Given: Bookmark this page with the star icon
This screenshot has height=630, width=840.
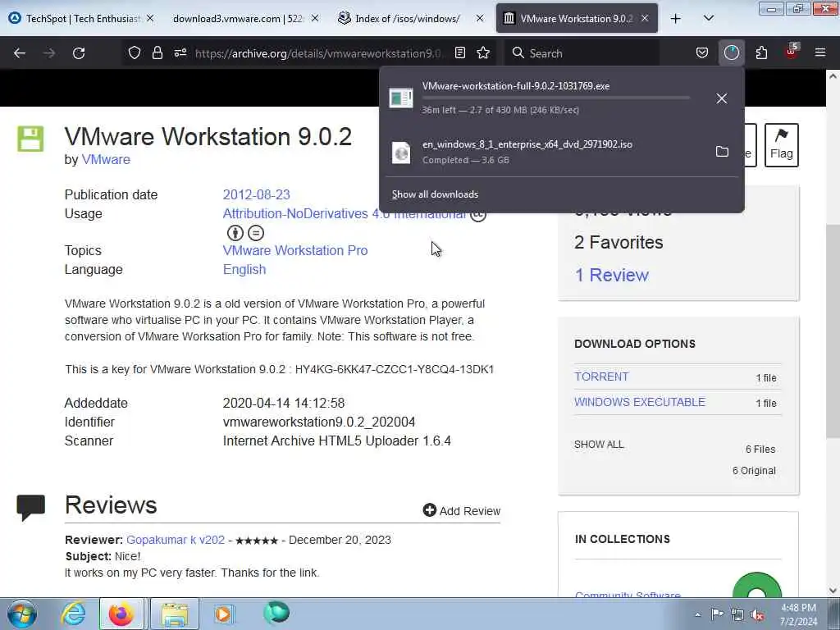Looking at the screenshot, I should click(483, 52).
